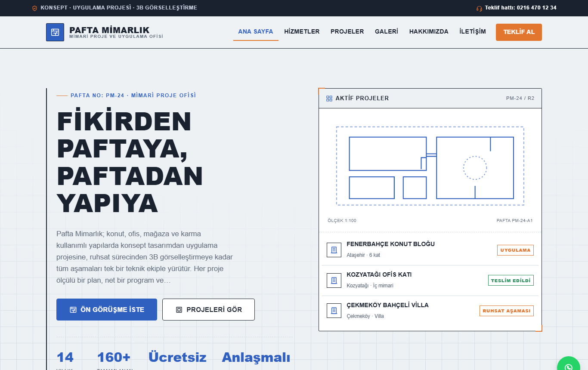Screen dimensions: 588x370
Task: Click the PM-24 / R2 revision label
Action: tap(520, 98)
